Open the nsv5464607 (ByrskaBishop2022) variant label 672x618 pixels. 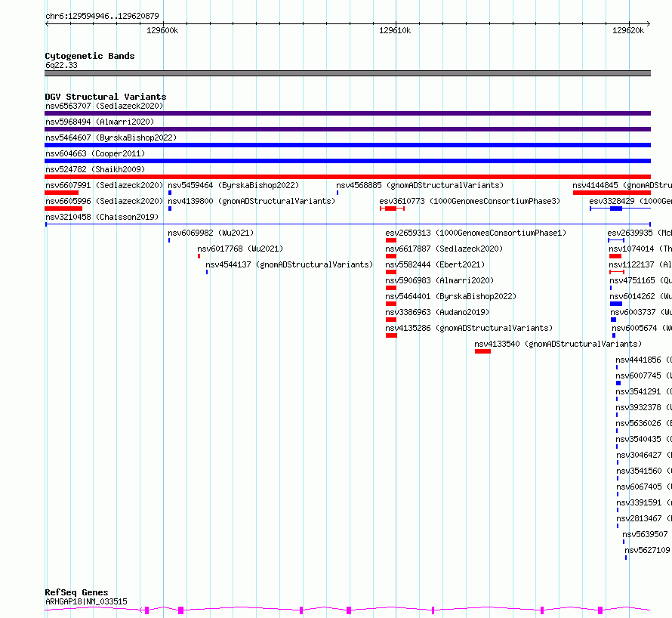(111, 138)
